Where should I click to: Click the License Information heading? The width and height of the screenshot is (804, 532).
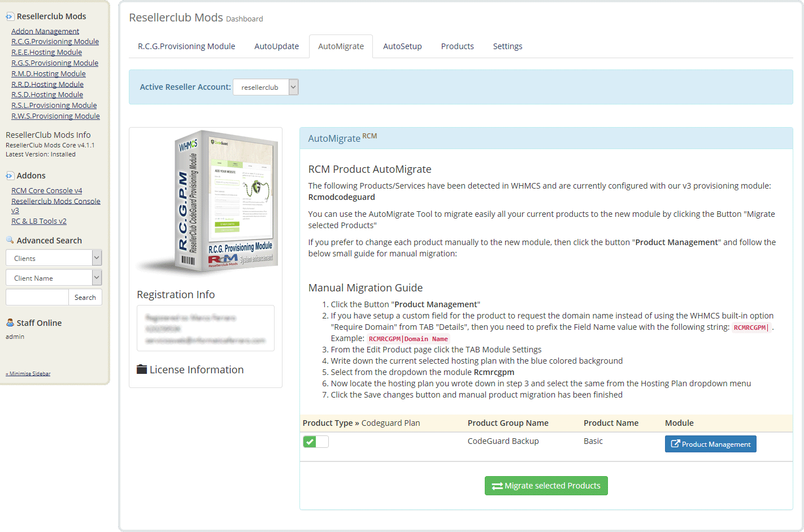197,369
